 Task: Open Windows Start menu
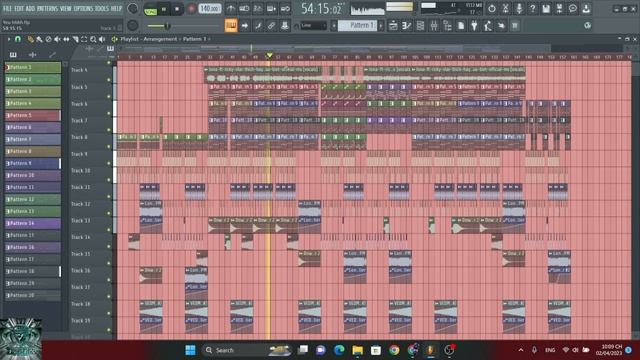(190, 350)
